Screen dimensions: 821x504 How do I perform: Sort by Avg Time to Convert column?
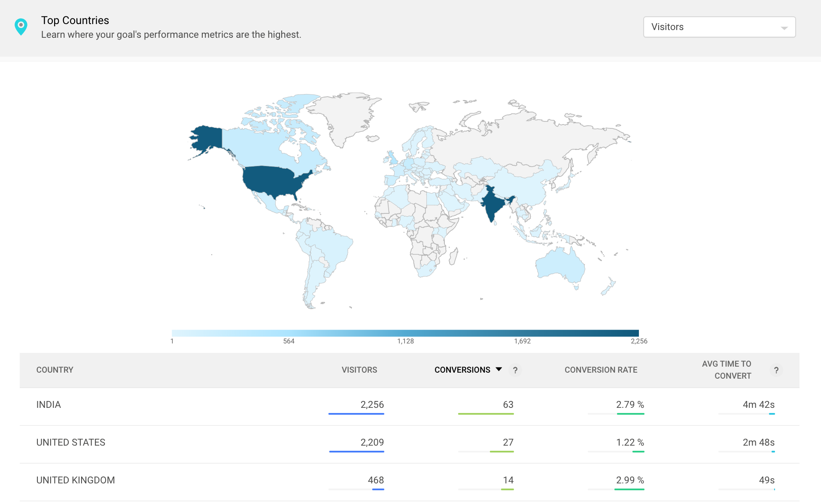click(727, 370)
